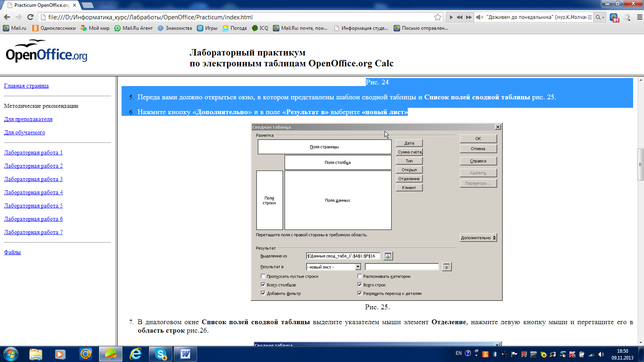
Task: Select the Сумма счета field button
Action: tap(409, 152)
